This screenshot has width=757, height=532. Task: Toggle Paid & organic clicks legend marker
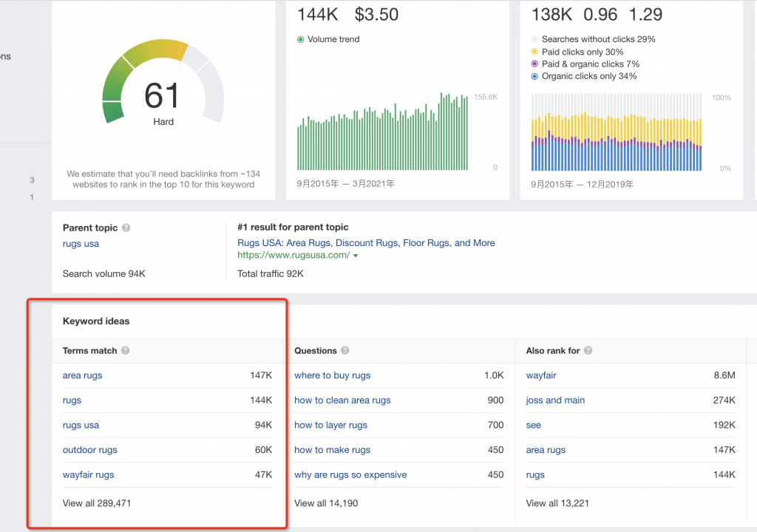pyautogui.click(x=534, y=64)
